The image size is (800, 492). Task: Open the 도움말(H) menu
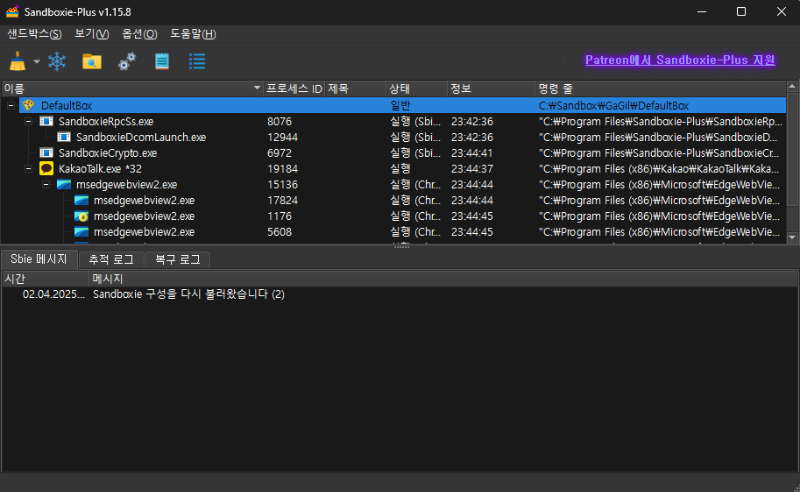pos(193,34)
